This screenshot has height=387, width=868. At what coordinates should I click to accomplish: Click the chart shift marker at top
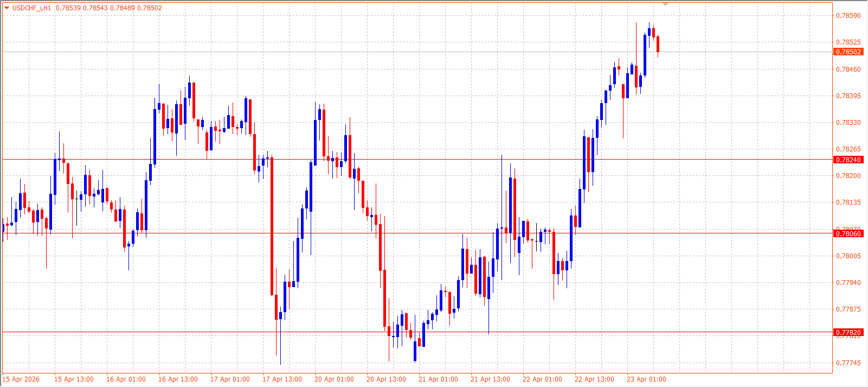[x=666, y=4]
